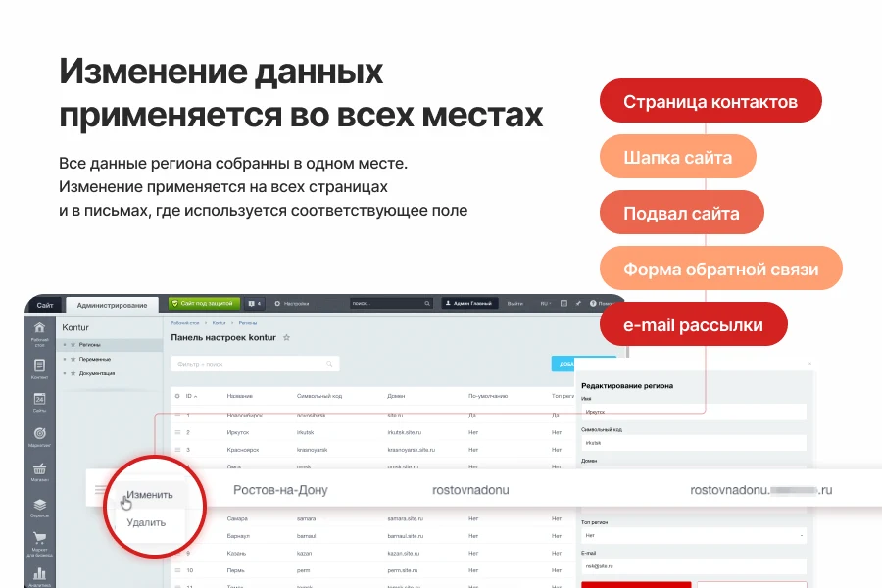Click the Сайт под защитой button
882x588 pixels.
point(204,303)
